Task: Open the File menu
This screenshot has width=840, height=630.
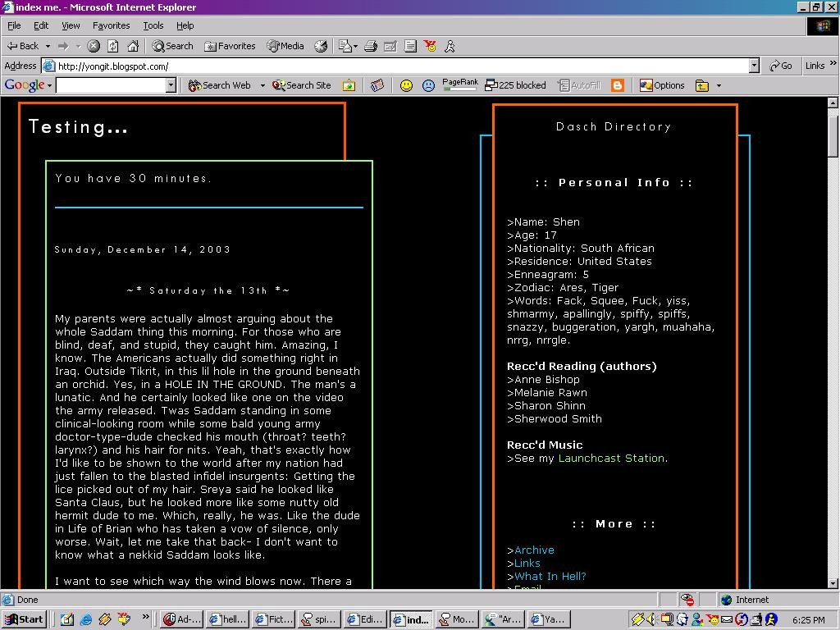Action: tap(14, 25)
